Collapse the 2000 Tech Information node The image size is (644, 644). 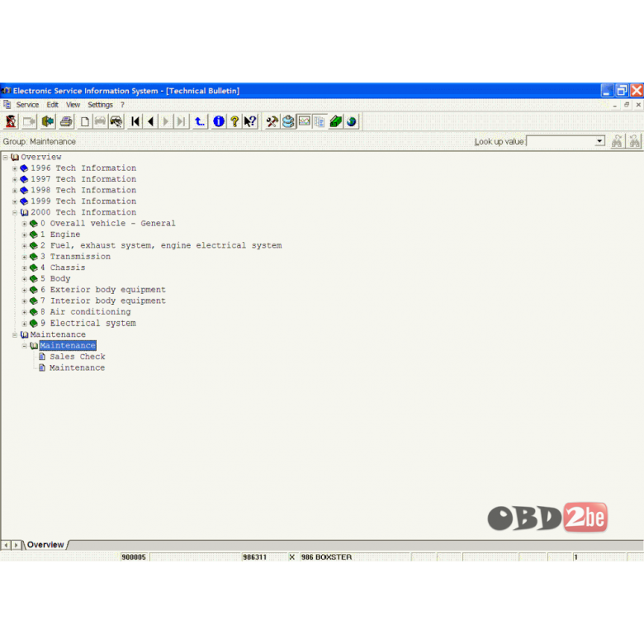pyautogui.click(x=15, y=213)
